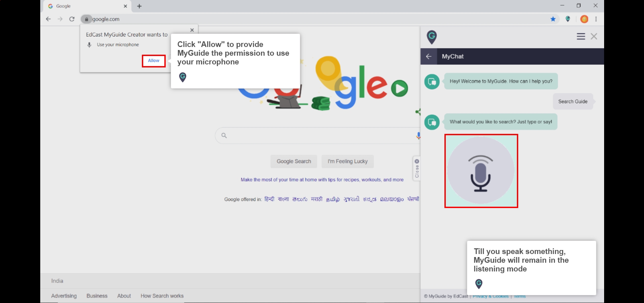Switch Google to Gujarati (ગુજરાતી)
Viewport: 644px width, 303px height.
click(351, 199)
